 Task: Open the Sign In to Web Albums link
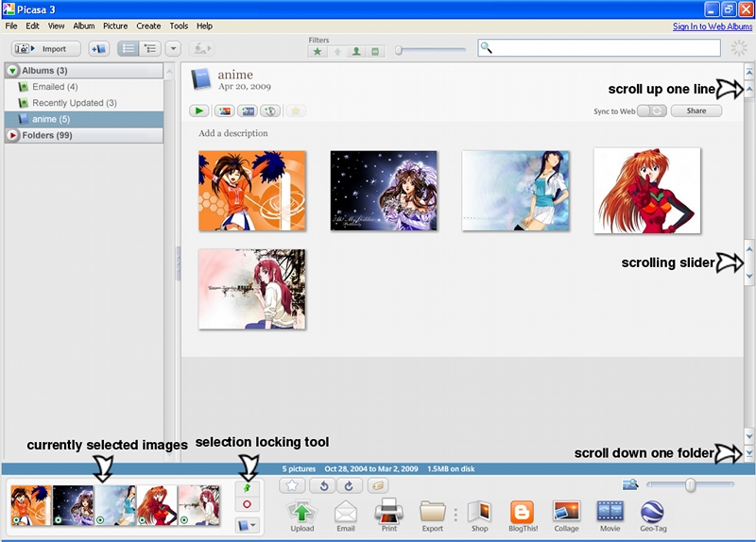713,26
